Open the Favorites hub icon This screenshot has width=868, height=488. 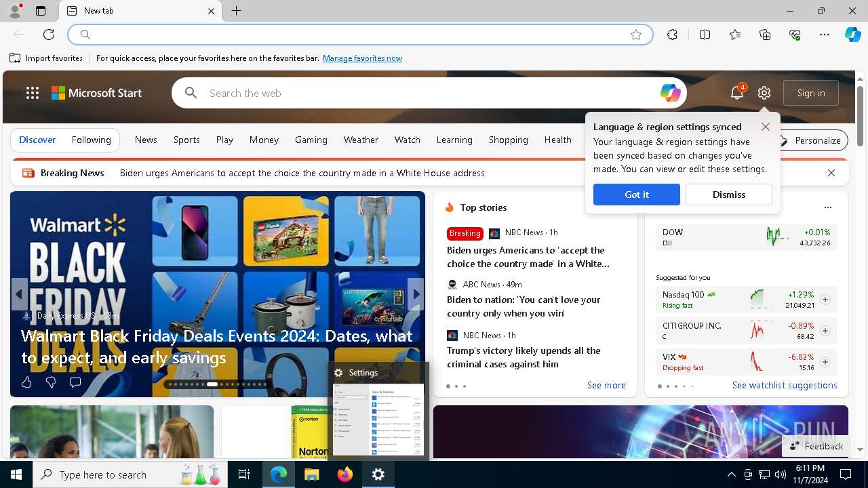pyautogui.click(x=735, y=35)
